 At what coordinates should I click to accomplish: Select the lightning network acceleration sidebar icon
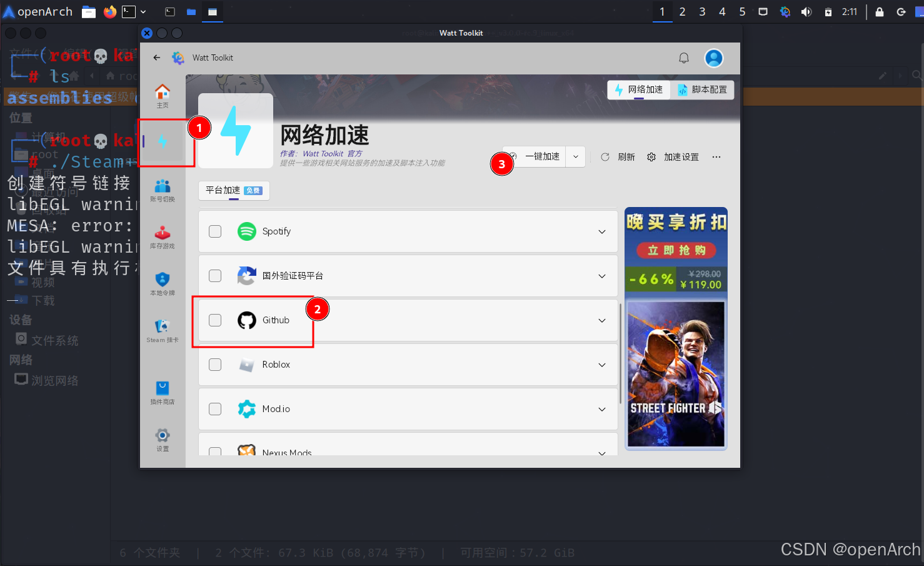pyautogui.click(x=163, y=142)
